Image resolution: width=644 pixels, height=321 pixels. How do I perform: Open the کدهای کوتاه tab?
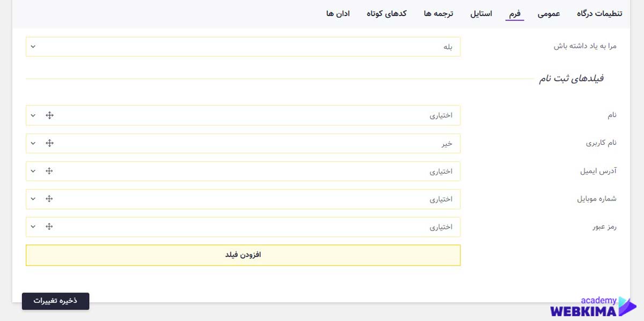click(x=386, y=13)
